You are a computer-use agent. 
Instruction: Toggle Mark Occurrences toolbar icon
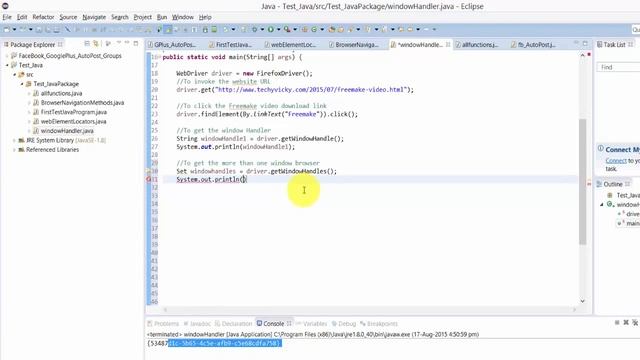coord(159,29)
